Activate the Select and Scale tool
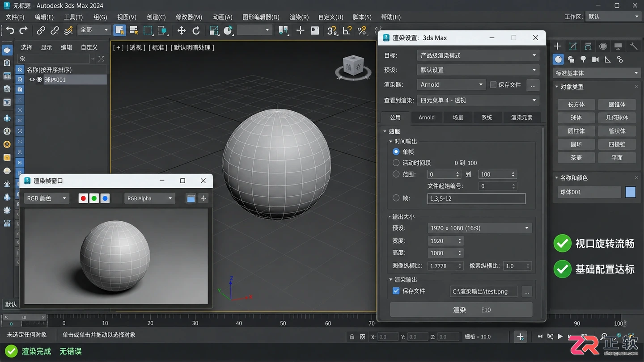 [x=214, y=30]
